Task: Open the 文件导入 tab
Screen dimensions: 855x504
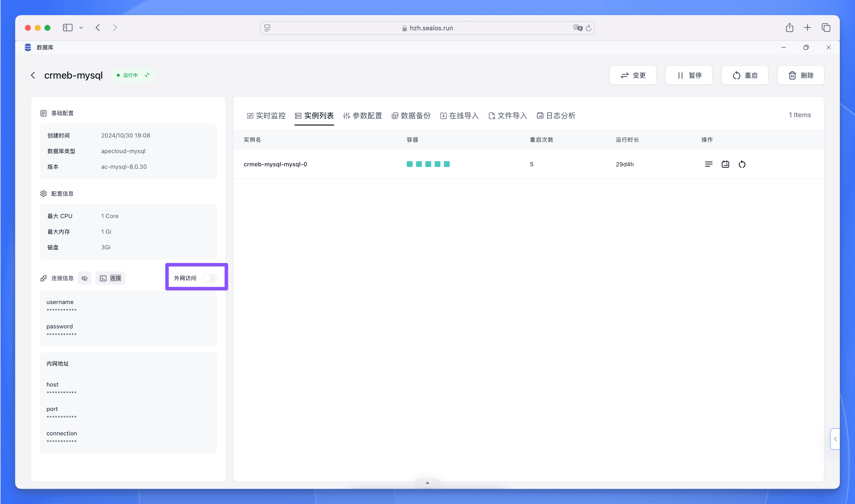Action: click(508, 115)
